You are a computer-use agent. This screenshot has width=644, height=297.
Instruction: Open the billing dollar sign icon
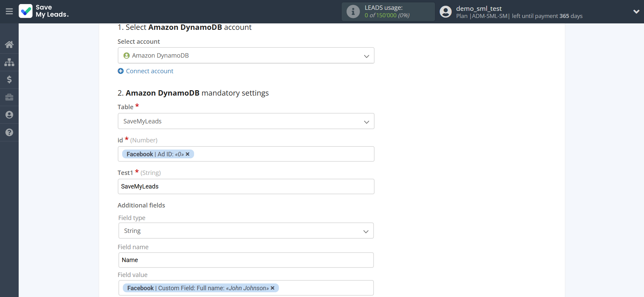(9, 80)
